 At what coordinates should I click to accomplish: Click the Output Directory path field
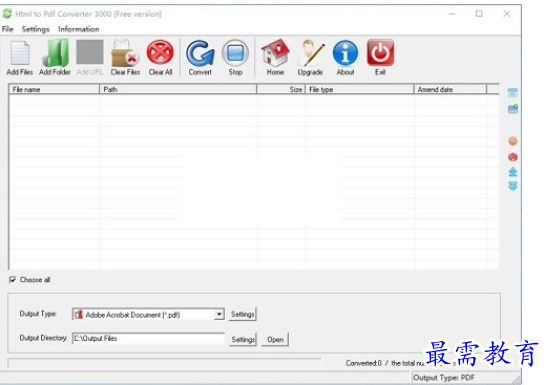click(148, 338)
